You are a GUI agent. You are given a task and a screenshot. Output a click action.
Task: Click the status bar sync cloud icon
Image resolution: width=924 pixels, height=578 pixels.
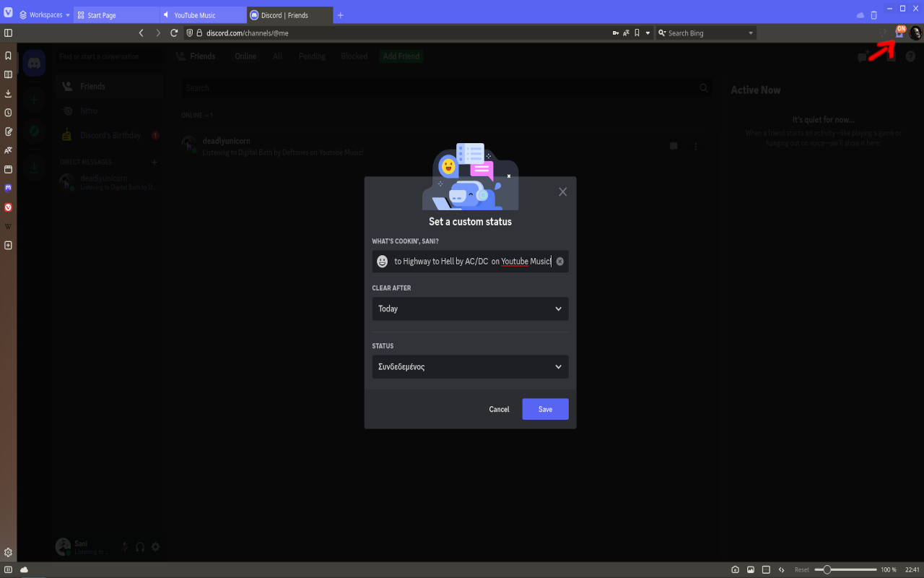point(24,569)
